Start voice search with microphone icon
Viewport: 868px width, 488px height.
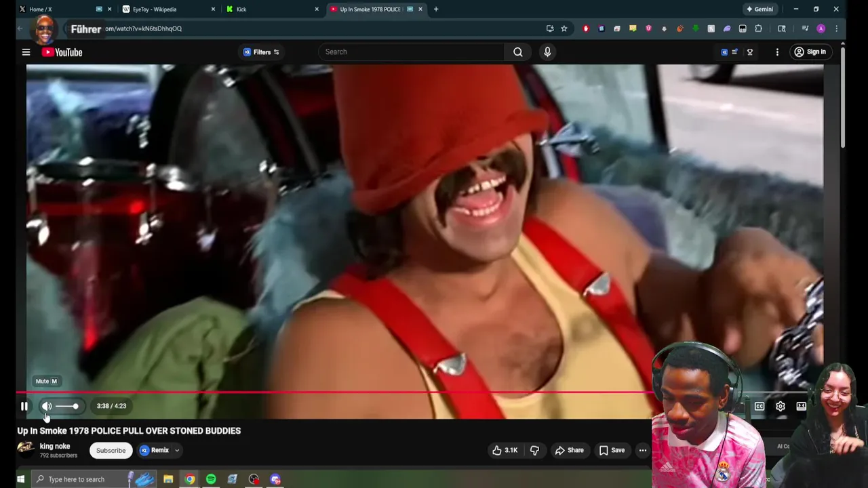coord(547,52)
